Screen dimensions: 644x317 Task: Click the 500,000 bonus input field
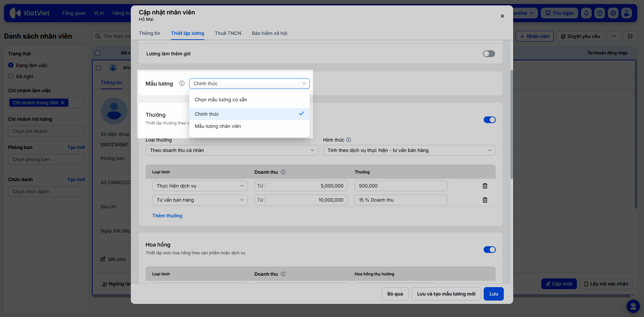tap(401, 186)
